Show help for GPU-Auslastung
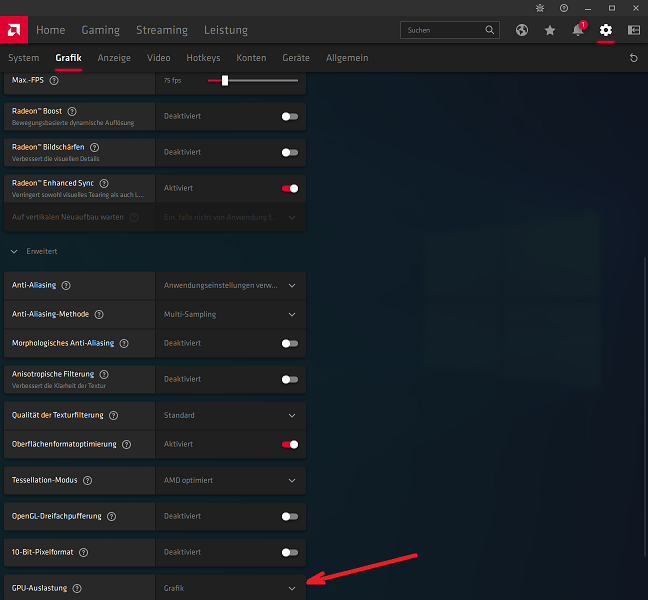The width and height of the screenshot is (648, 600). (x=77, y=588)
